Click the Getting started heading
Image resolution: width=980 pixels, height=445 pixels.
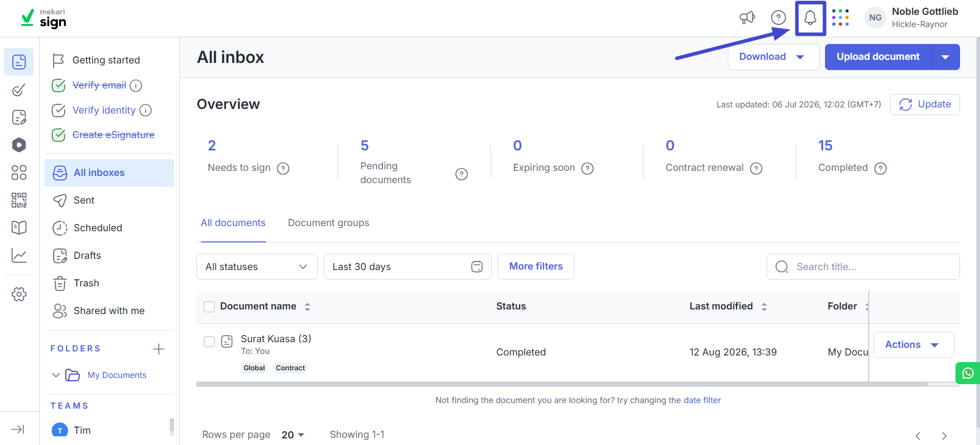tap(106, 60)
